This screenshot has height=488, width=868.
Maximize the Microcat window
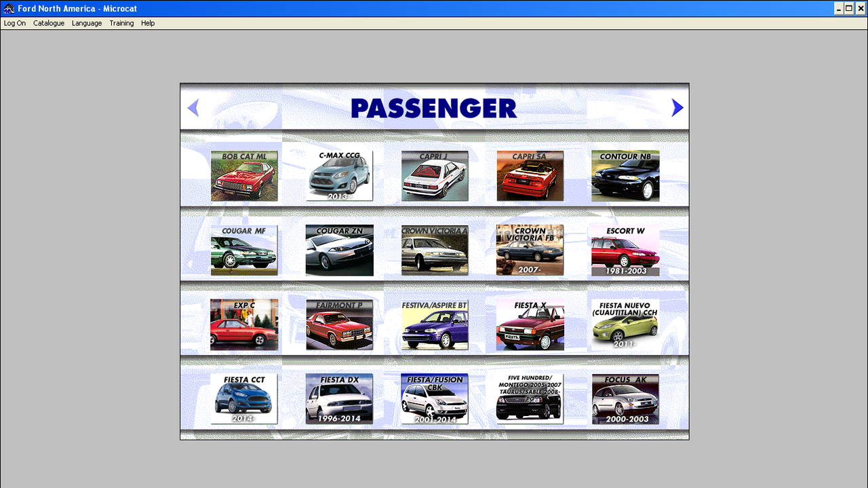849,9
